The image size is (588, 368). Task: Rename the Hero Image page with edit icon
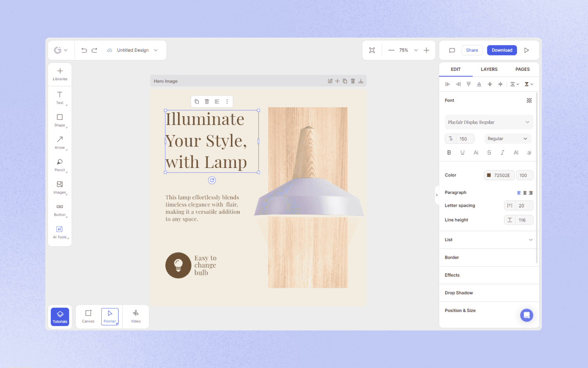[x=330, y=81]
